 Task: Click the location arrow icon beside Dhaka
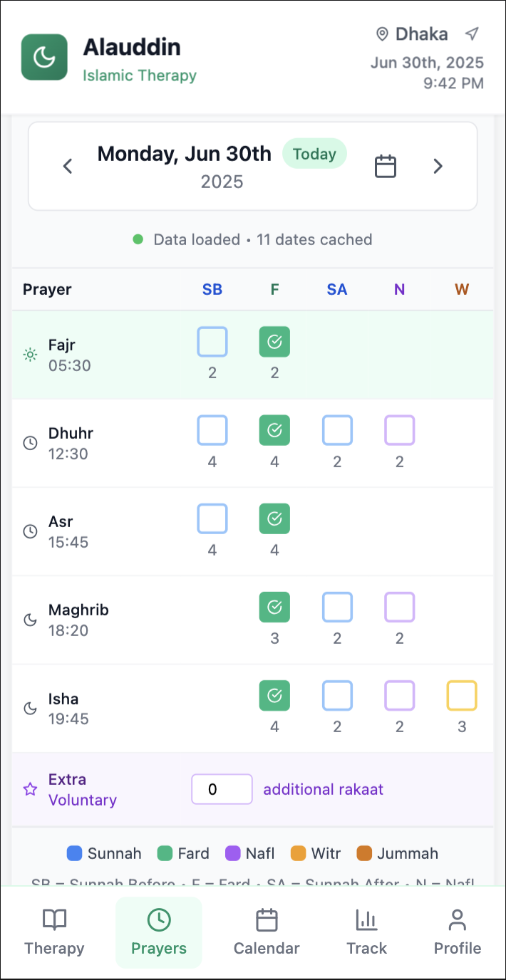point(471,33)
